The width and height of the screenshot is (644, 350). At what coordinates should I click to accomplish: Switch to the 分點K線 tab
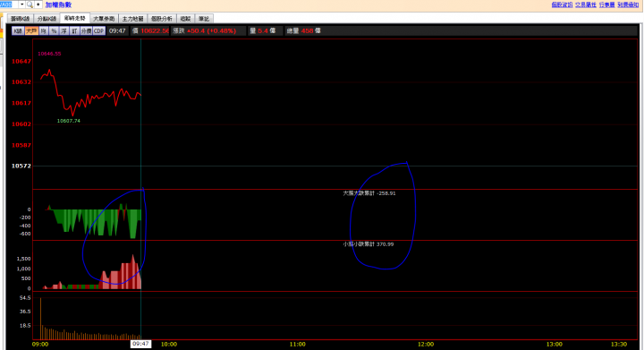[x=47, y=19]
